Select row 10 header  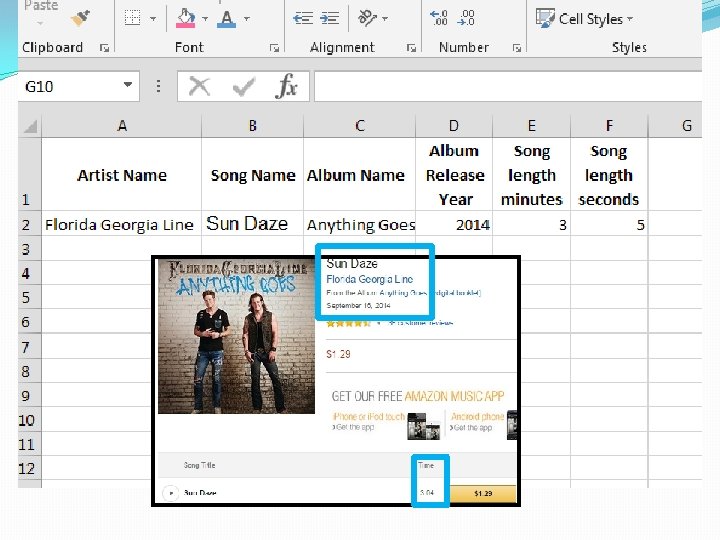(30, 420)
